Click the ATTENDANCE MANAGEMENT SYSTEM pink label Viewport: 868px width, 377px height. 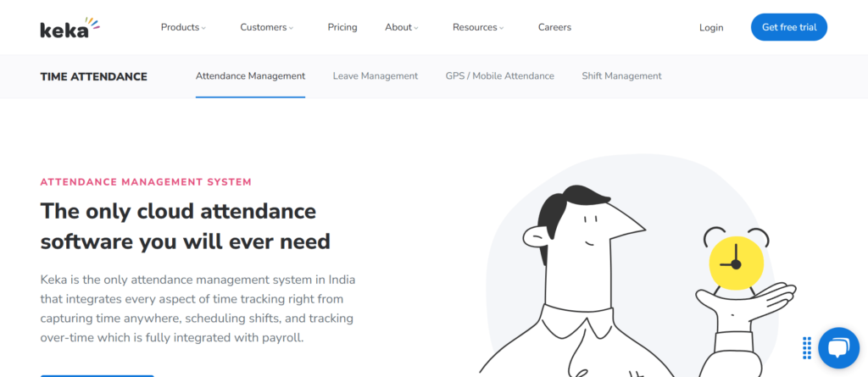pos(146,181)
